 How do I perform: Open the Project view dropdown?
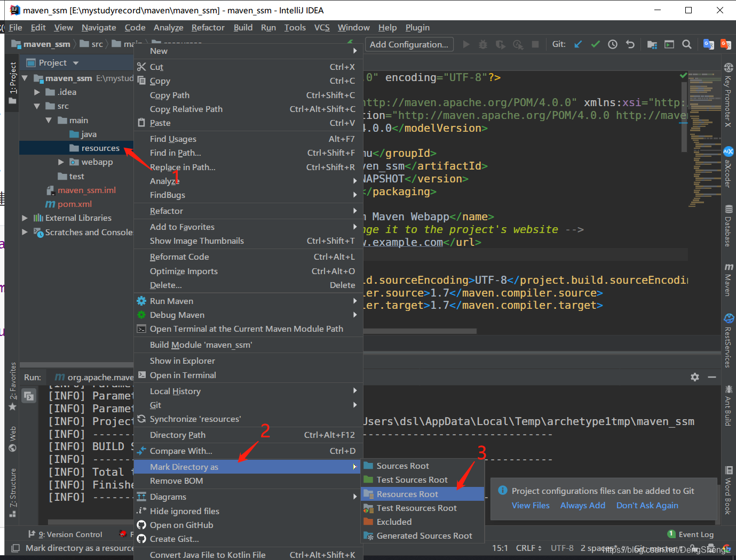point(76,63)
